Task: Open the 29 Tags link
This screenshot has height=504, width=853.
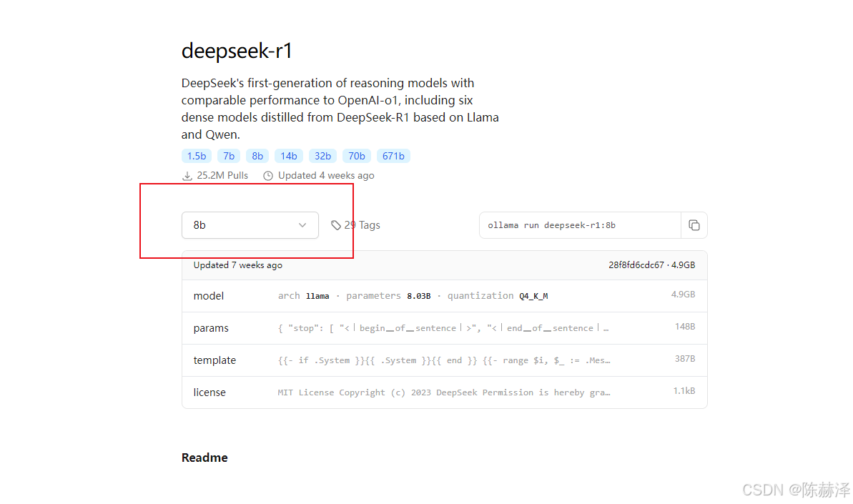Action: [x=356, y=225]
